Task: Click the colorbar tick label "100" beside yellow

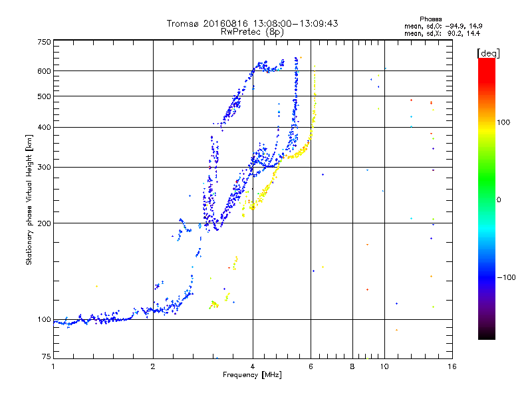Action: [503, 122]
